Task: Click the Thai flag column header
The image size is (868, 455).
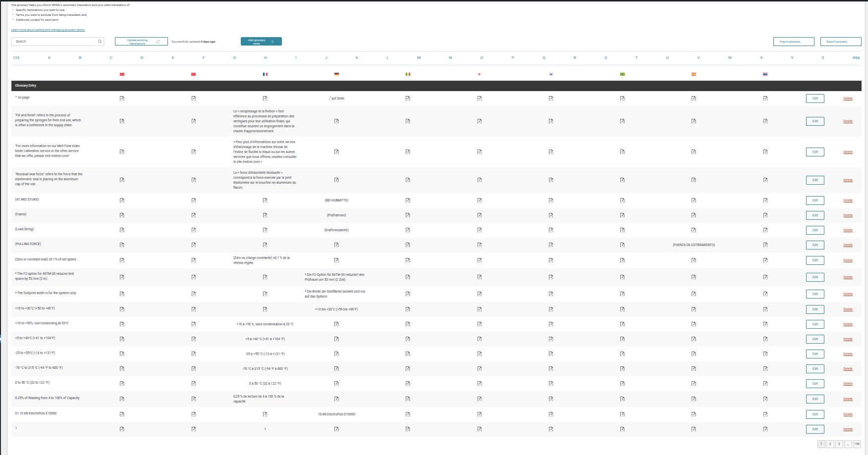Action: click(765, 74)
